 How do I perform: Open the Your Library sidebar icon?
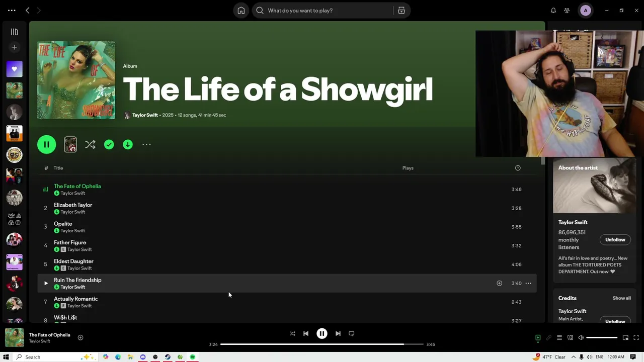14,32
